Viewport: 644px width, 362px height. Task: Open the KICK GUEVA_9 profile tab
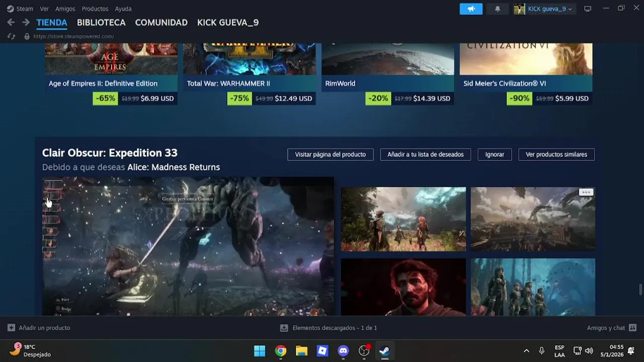tap(228, 23)
